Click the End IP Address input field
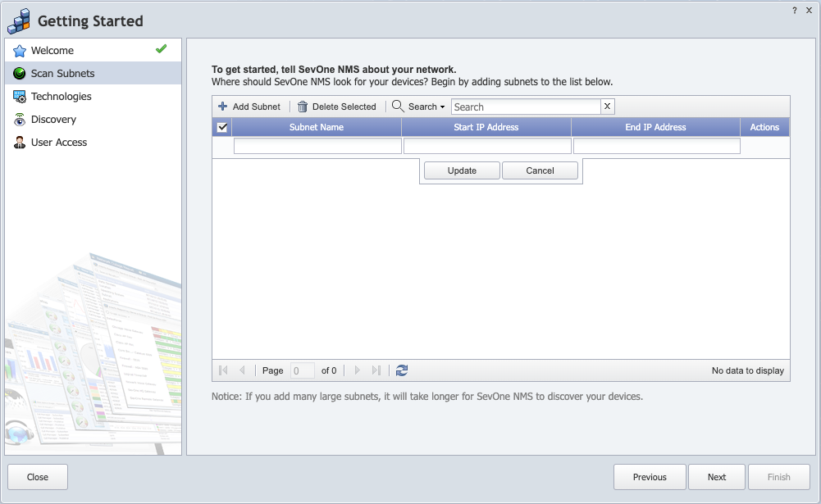Screen dimensions: 821x504 tap(657, 146)
